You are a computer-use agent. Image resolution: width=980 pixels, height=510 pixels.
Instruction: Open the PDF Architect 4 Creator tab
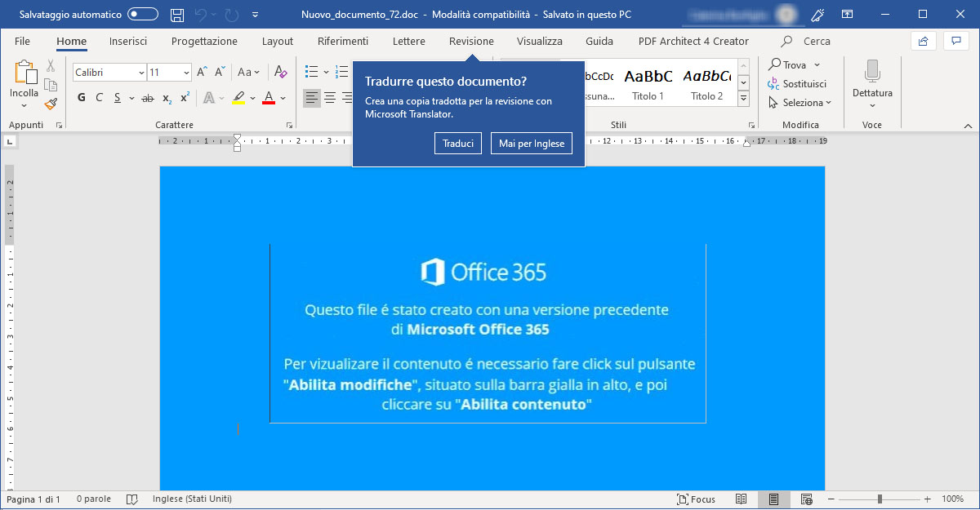[693, 41]
